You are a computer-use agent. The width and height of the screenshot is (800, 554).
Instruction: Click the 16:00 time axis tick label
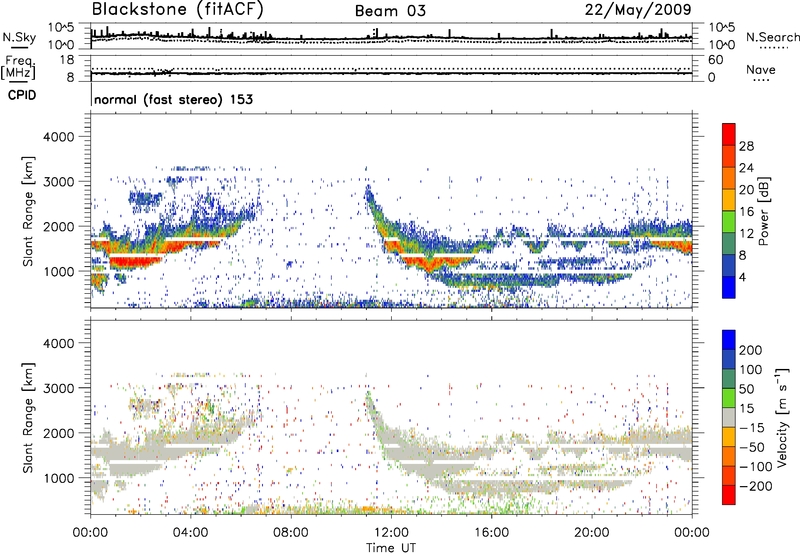(x=491, y=533)
